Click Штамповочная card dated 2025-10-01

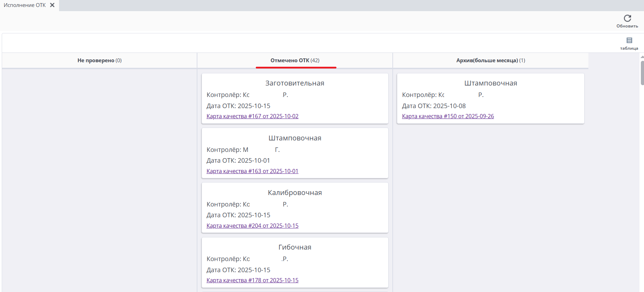pos(295,138)
